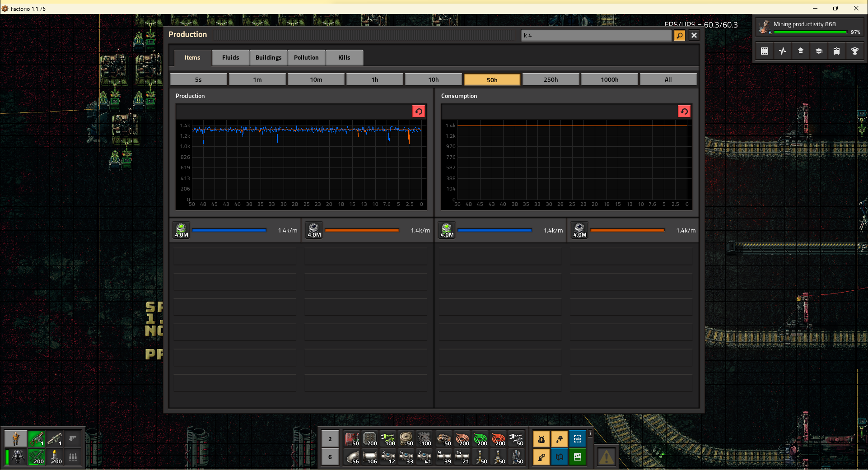Image resolution: width=868 pixels, height=470 pixels.
Task: Set time range to All
Action: (668, 79)
